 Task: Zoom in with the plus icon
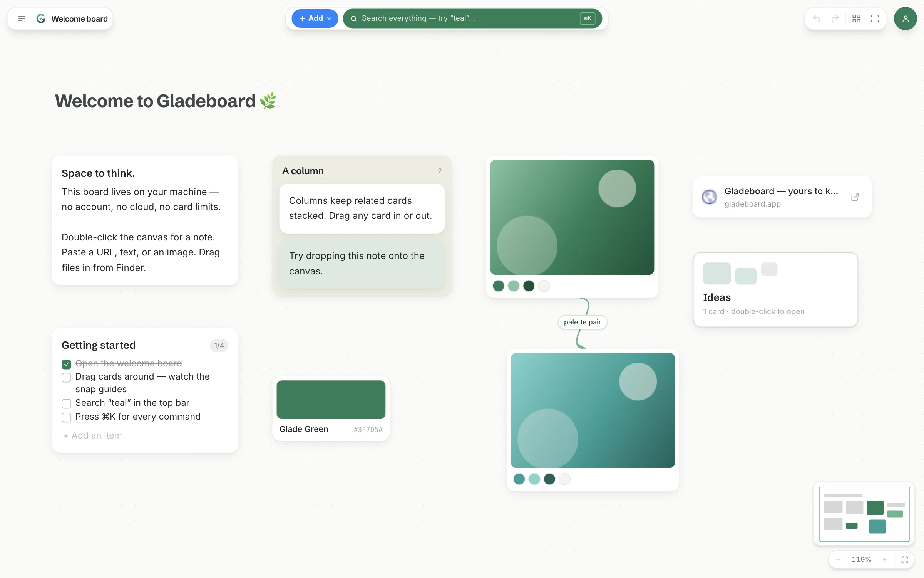[x=885, y=560]
